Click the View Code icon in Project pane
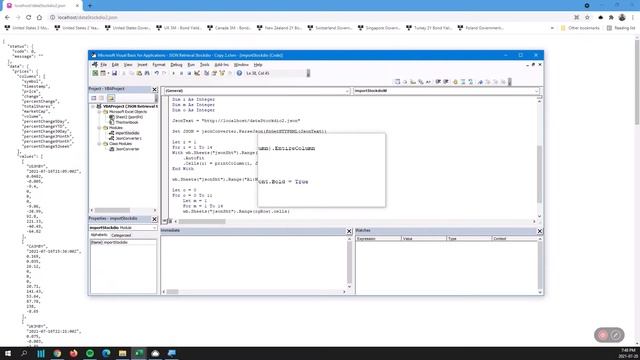Screen dimensions: 640x360 click(x=93, y=98)
